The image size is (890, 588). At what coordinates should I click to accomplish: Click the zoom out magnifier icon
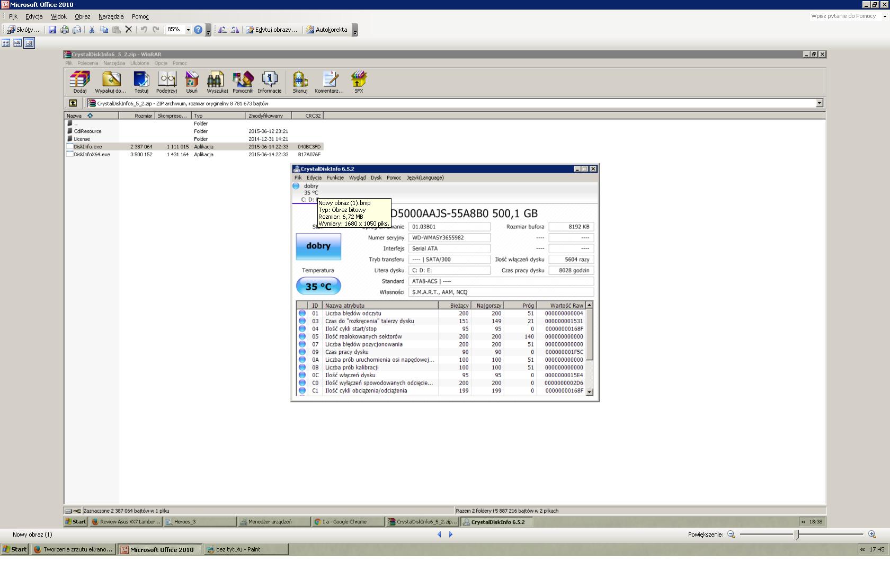coord(731,534)
